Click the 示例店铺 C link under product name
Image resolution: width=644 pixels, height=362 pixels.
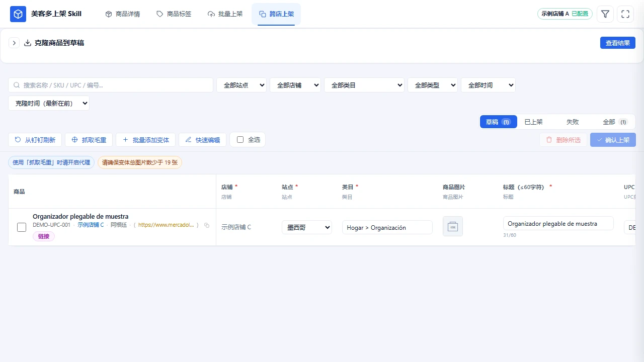coord(91,225)
